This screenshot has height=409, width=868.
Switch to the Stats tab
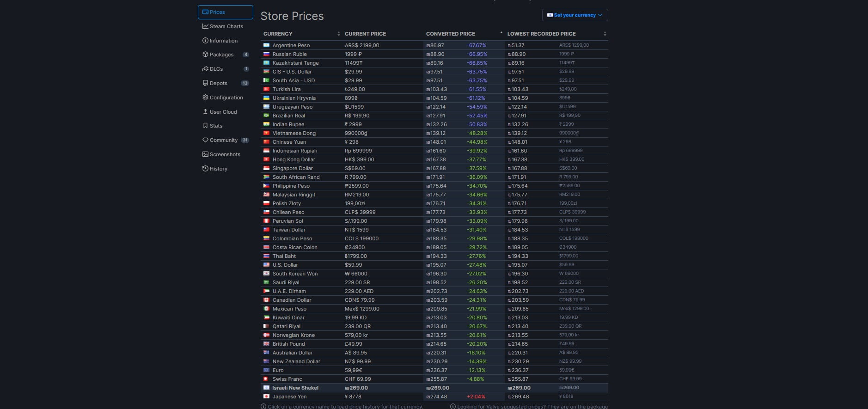[x=215, y=126]
